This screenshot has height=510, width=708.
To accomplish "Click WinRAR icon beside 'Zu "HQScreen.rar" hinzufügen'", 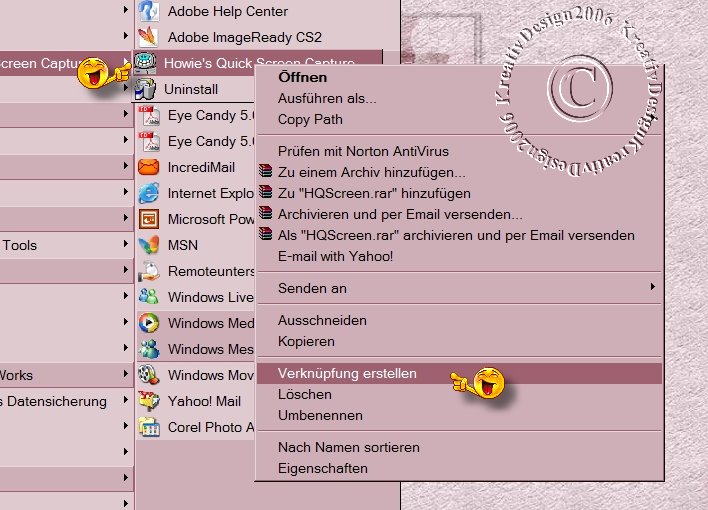I will [x=266, y=192].
